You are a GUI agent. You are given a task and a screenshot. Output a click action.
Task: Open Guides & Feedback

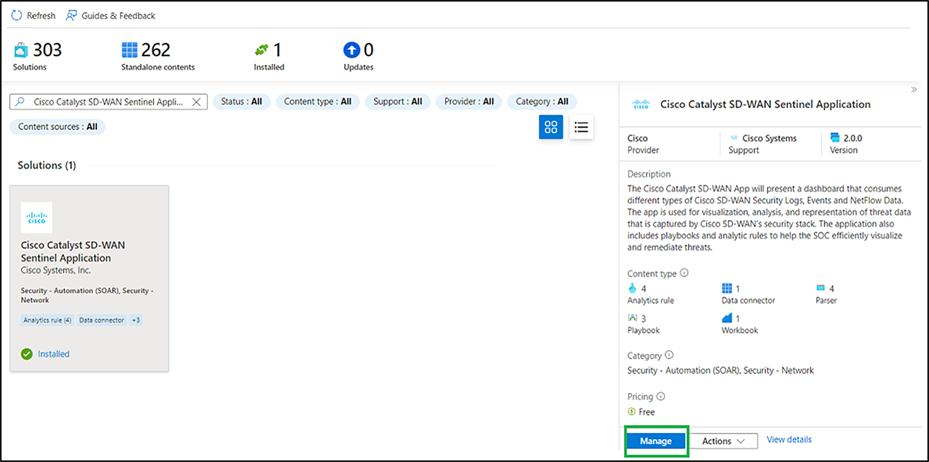110,15
